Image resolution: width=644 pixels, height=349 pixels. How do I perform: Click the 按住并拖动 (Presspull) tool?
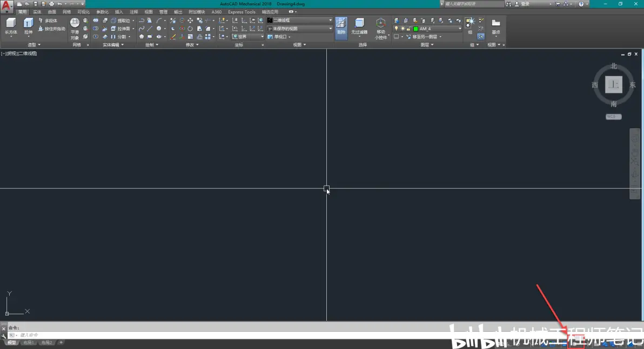[52, 29]
